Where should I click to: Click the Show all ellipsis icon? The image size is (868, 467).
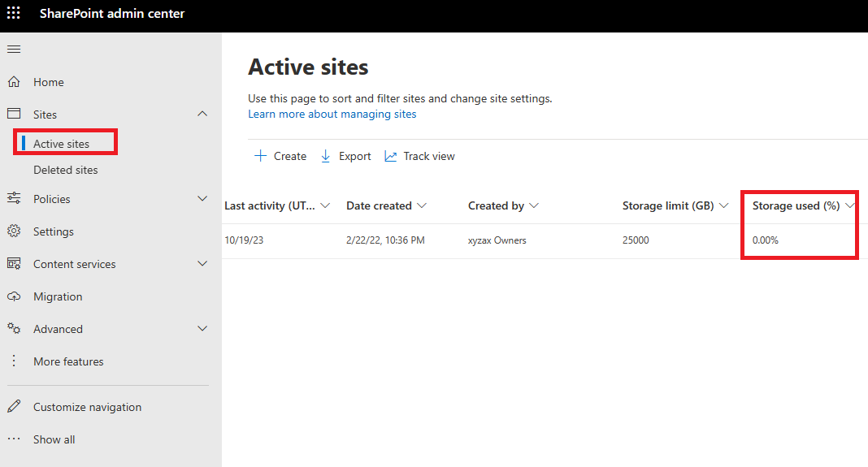(x=14, y=439)
